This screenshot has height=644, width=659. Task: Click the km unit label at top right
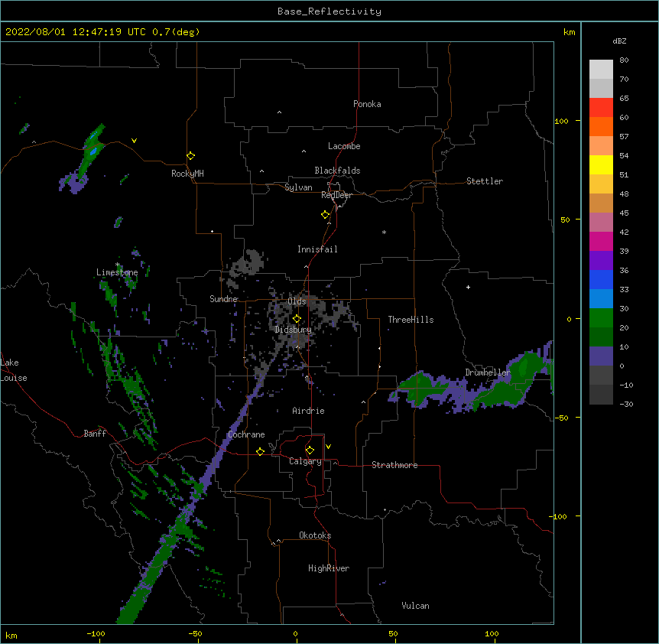(x=570, y=32)
